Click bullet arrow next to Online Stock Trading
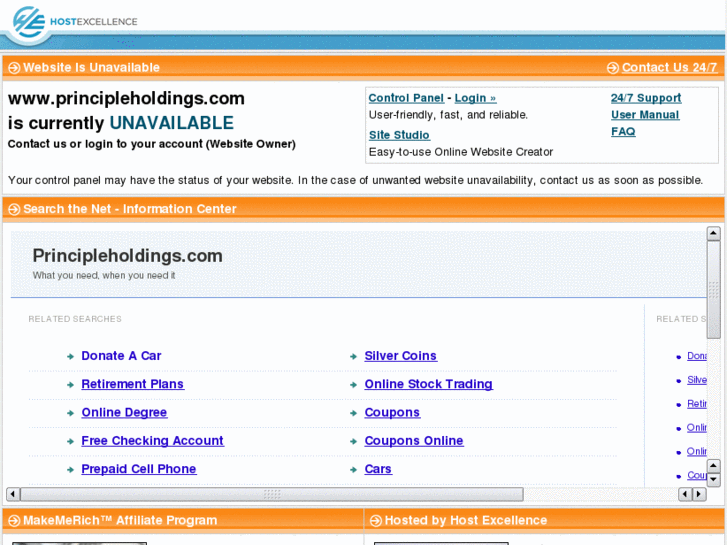Screen dimensions: 727x545 click(x=353, y=385)
